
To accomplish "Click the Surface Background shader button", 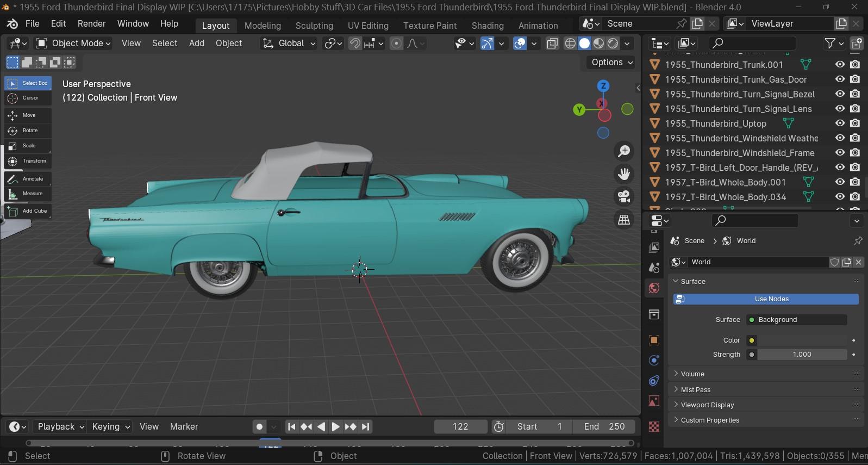I will pos(797,320).
